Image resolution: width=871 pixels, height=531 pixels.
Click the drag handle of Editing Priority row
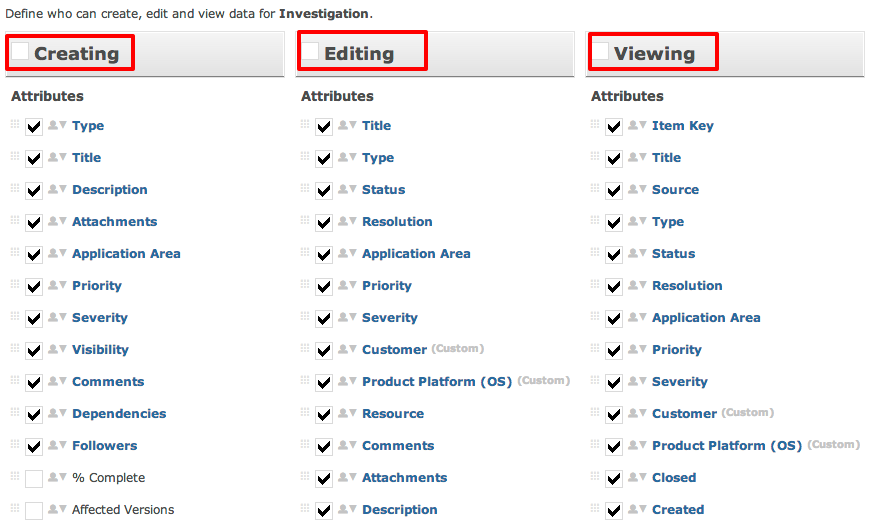(x=305, y=284)
